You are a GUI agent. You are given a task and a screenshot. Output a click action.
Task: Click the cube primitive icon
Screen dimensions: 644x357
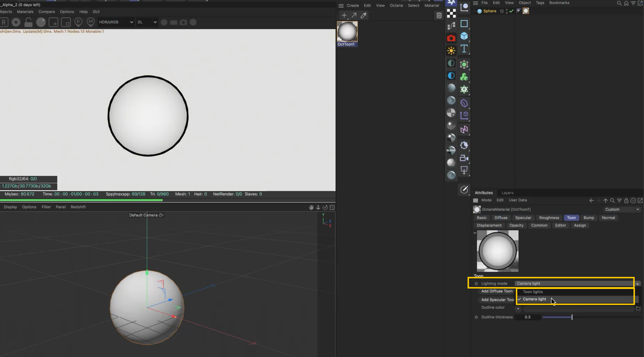(464, 36)
